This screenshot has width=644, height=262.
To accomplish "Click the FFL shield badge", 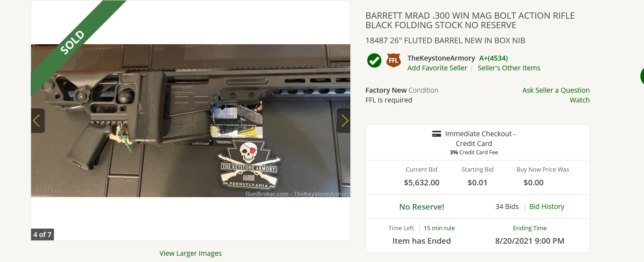I will (x=393, y=61).
